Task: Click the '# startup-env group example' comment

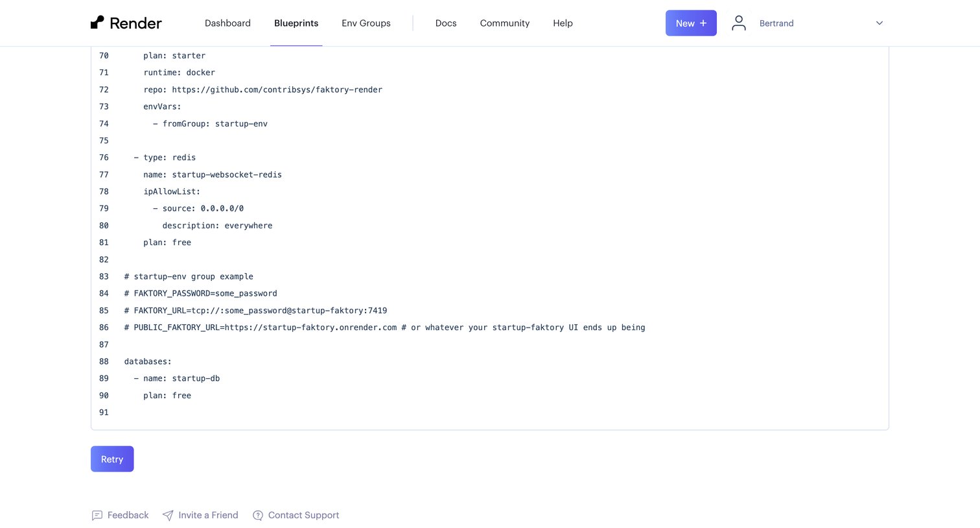Action: tap(189, 276)
